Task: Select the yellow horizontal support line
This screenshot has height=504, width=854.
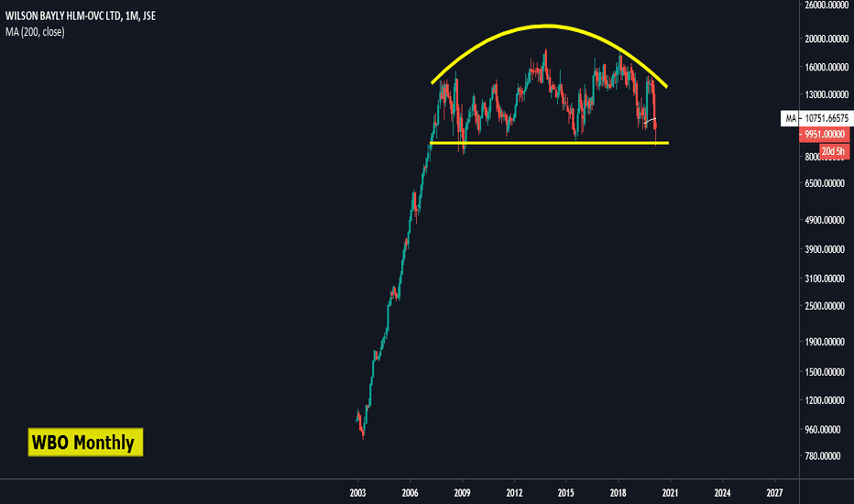Action: pyautogui.click(x=549, y=143)
